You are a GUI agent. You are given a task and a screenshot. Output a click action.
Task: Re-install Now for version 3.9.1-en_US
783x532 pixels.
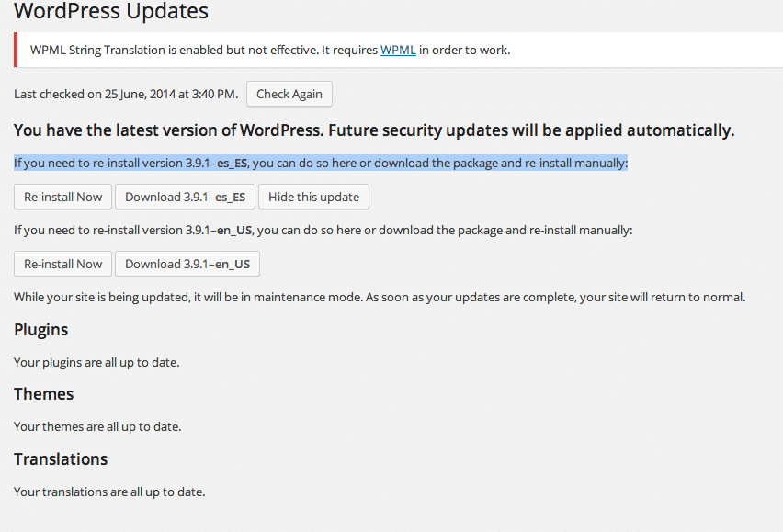(x=62, y=264)
